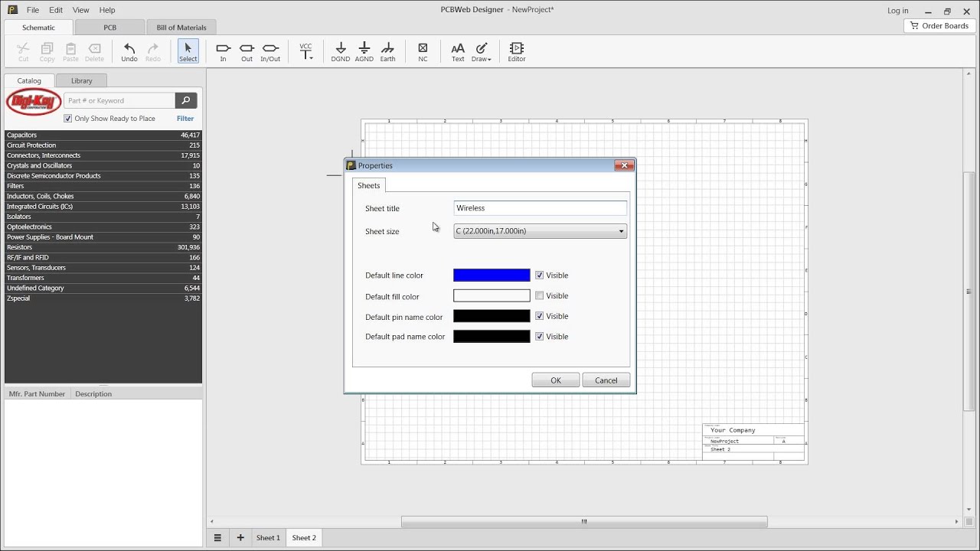Open the VCC power symbol dropdown
Image resolution: width=980 pixels, height=551 pixels.
(x=306, y=51)
